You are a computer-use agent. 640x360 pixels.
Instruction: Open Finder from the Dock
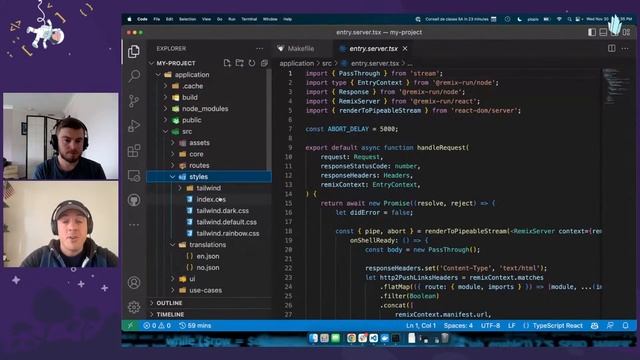(x=313, y=338)
